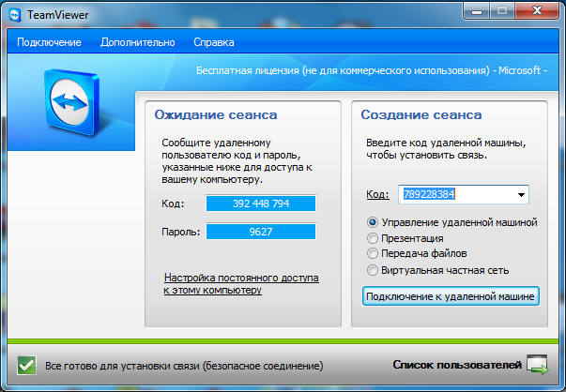Image resolution: width=566 pixels, height=392 pixels.
Task: Open the user list icon at bottom right
Action: click(x=537, y=364)
